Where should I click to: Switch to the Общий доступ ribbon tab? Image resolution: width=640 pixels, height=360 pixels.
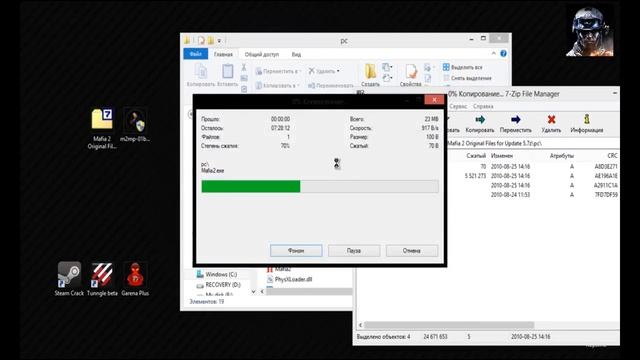(x=262, y=54)
